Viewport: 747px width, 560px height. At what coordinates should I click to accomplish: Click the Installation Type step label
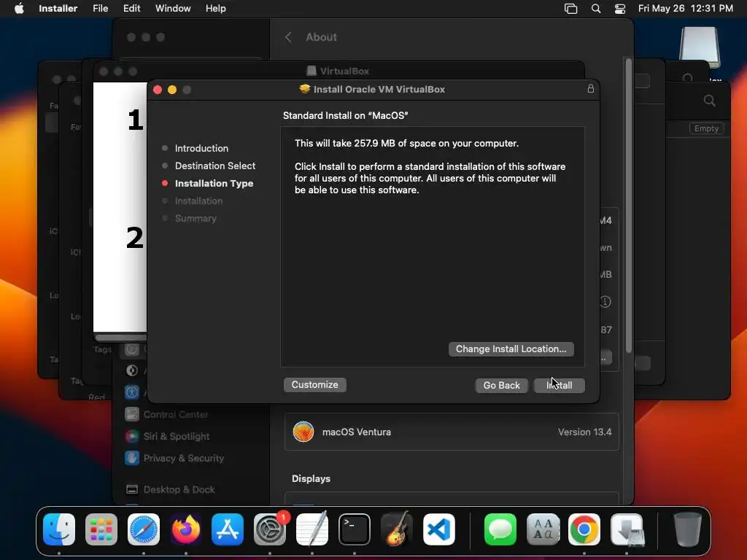(x=214, y=183)
